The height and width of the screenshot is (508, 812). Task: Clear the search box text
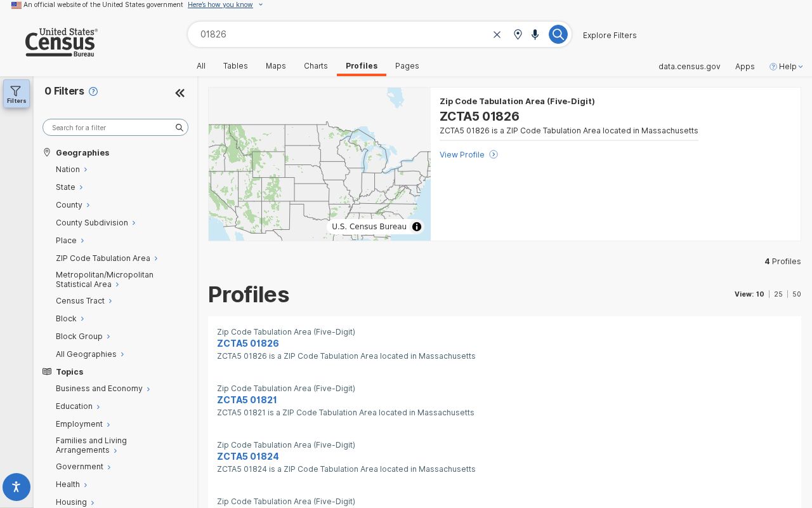click(497, 34)
